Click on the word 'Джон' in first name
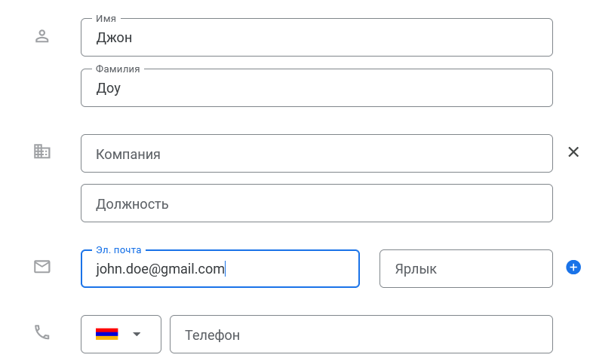 click(x=114, y=38)
